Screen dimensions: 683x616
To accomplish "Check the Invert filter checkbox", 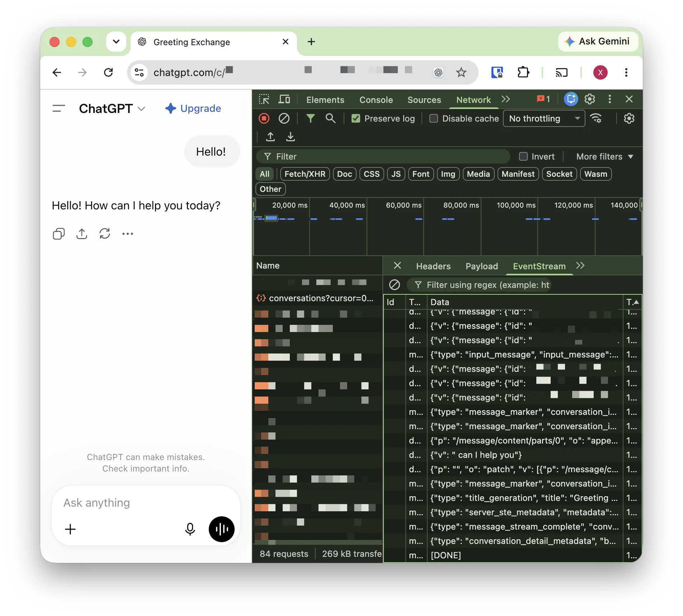I will pyautogui.click(x=523, y=156).
